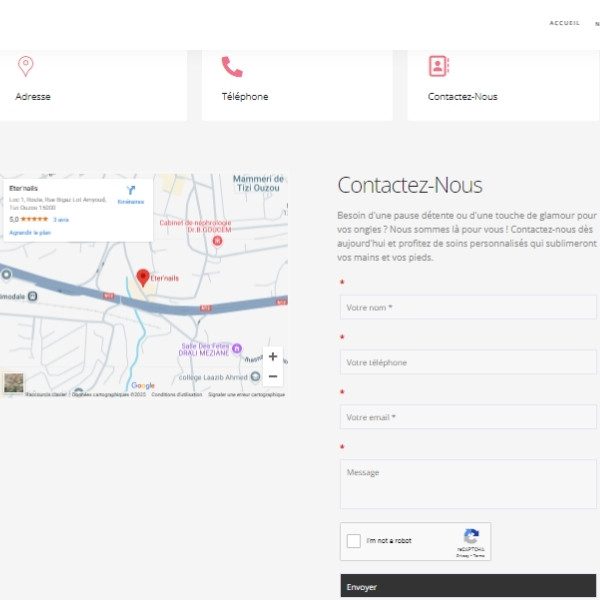Open the 3 avis reviews link
This screenshot has height=600, width=600.
click(60, 219)
